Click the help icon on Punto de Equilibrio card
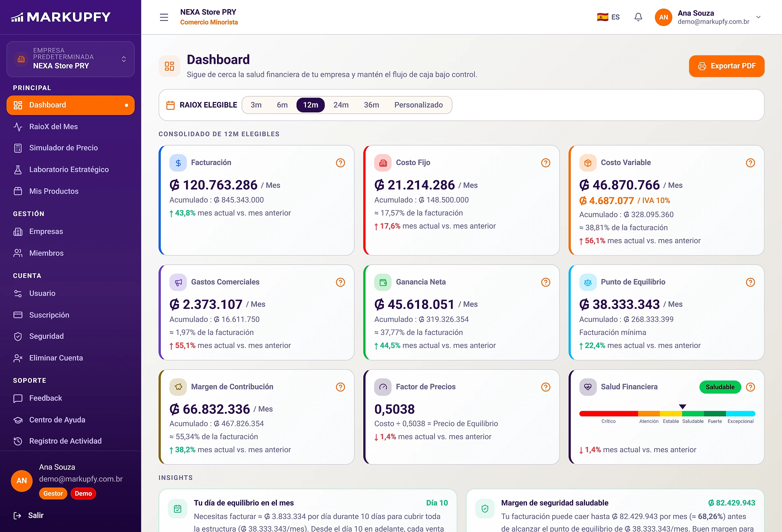 click(750, 282)
